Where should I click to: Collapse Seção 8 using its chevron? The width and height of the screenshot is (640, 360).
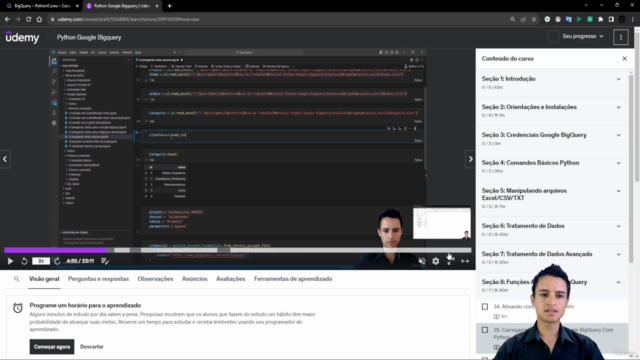[618, 282]
